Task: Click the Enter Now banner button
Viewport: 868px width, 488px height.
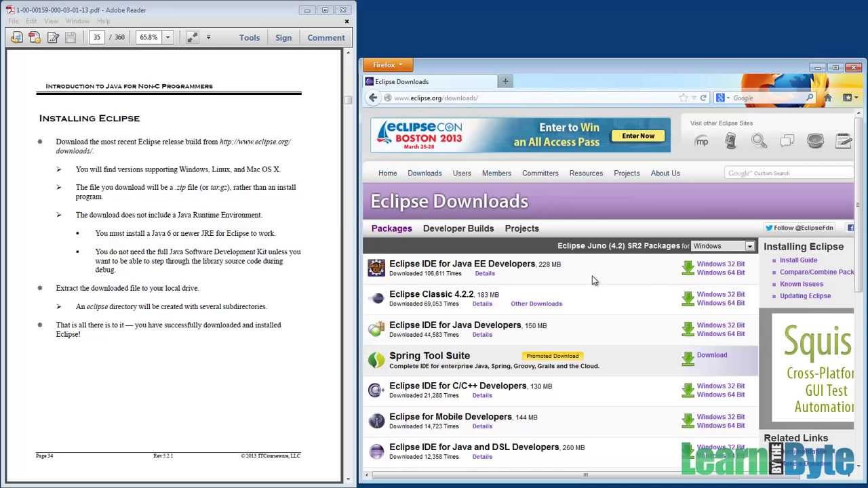Action: click(638, 136)
